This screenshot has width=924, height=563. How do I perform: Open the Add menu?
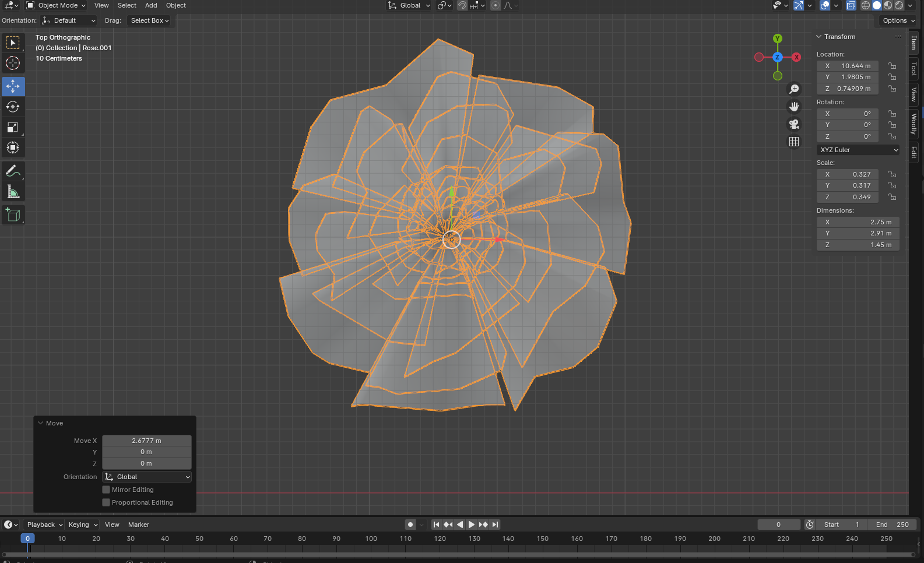coord(151,5)
